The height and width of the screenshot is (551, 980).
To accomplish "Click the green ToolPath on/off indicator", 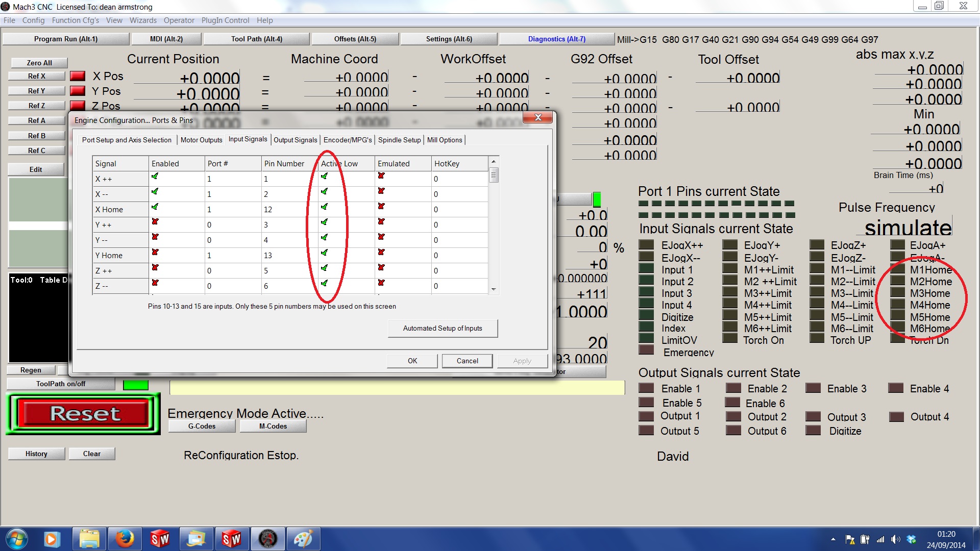I will pos(135,385).
